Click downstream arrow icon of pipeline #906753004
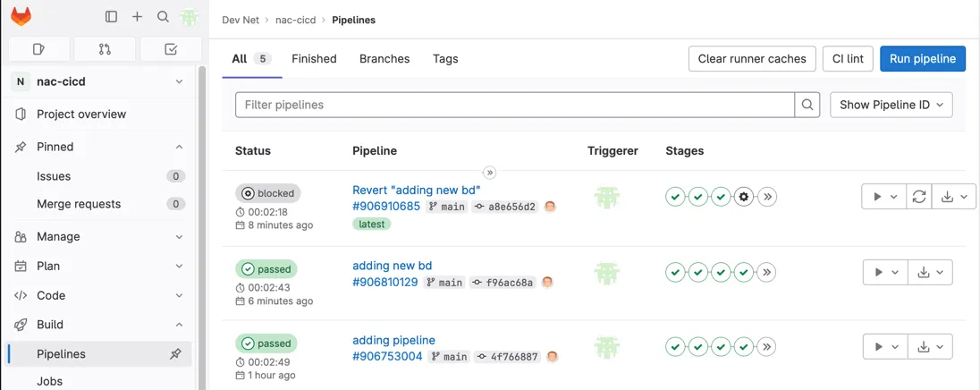This screenshot has height=390, width=980. [767, 346]
